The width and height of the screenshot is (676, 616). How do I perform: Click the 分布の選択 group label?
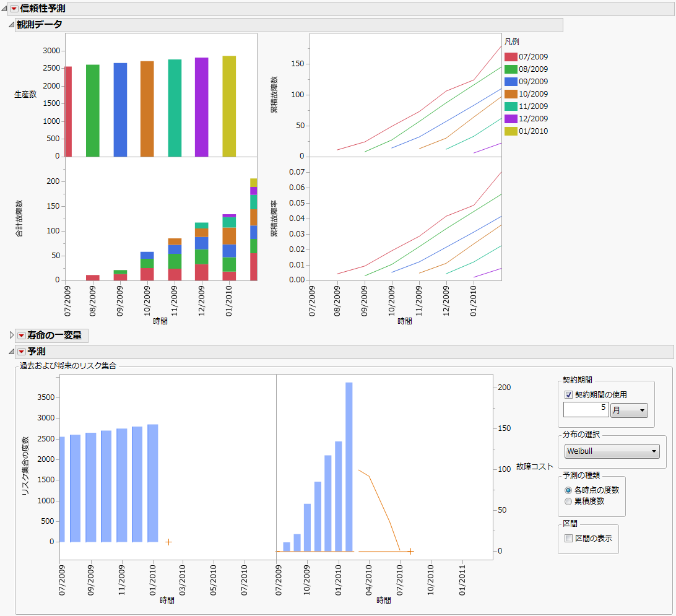tap(581, 434)
